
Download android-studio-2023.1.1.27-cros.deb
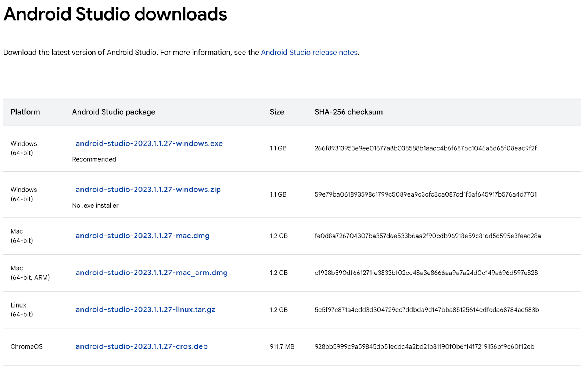(x=141, y=346)
